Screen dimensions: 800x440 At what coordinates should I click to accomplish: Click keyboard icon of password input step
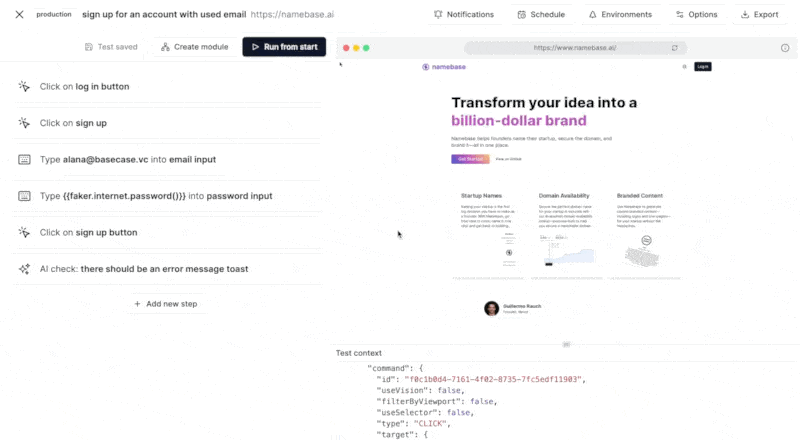24,196
